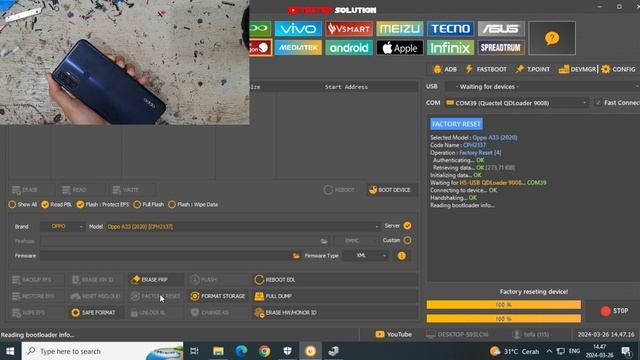Open the Asus brand module
The image size is (640, 360).
(x=501, y=29)
